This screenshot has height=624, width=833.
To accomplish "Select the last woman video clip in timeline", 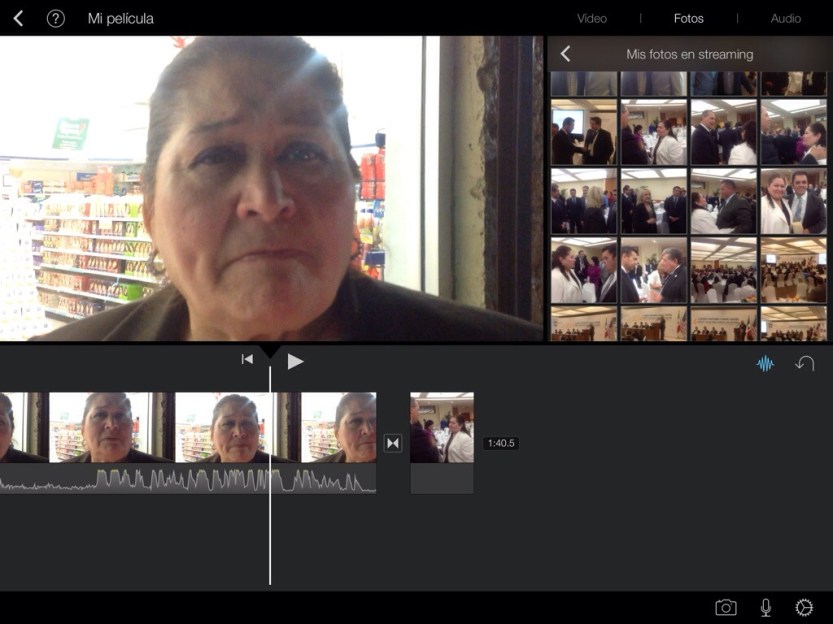I will coord(338,427).
